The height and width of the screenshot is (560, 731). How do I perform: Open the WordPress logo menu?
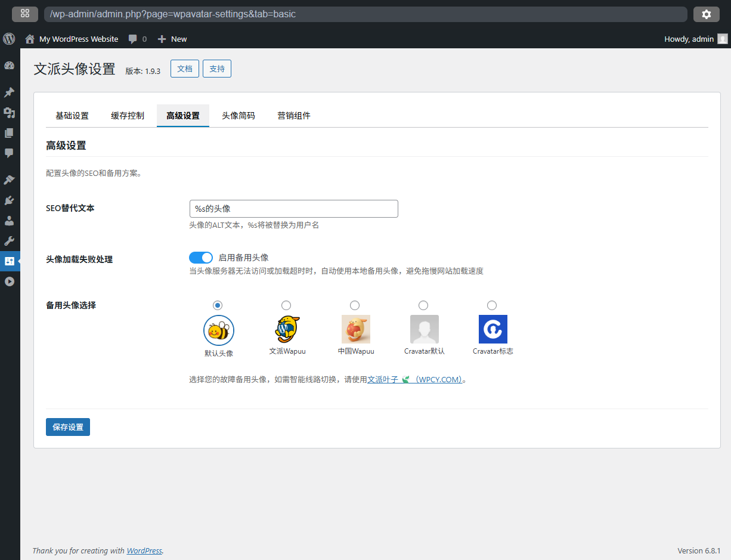[9, 39]
